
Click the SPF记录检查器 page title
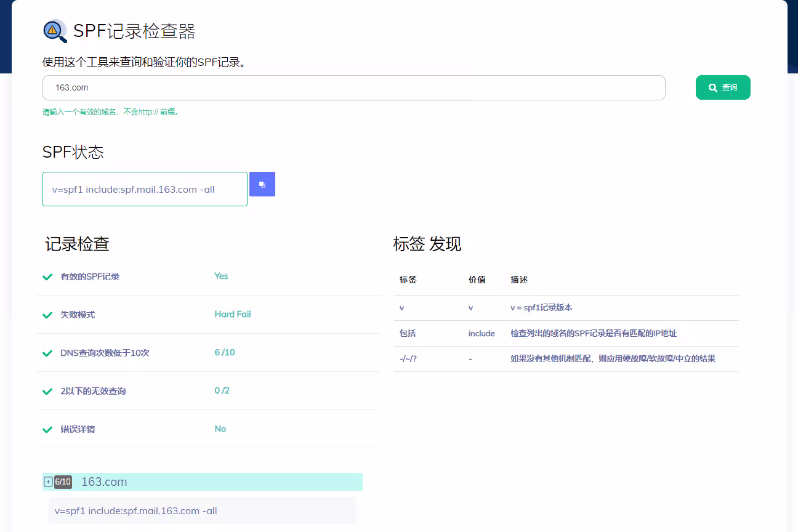point(134,31)
